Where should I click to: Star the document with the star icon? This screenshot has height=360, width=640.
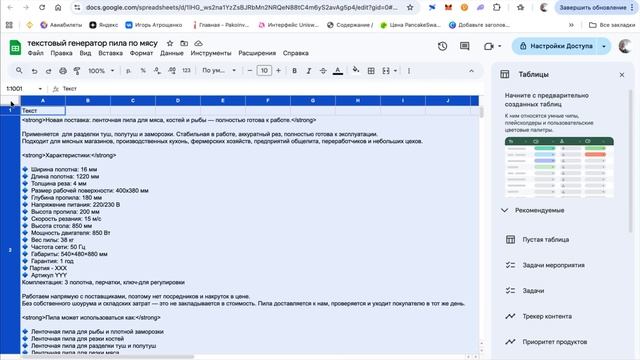pos(170,43)
